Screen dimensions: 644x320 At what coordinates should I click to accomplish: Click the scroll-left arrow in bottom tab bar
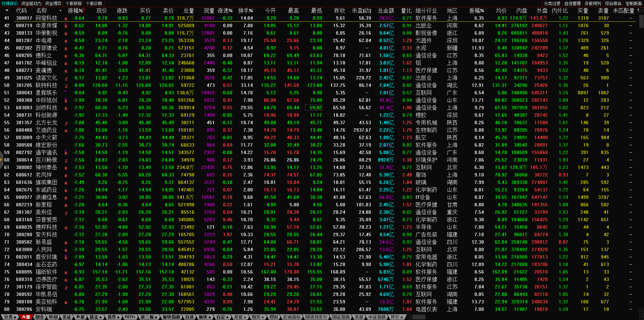[x=410, y=317]
